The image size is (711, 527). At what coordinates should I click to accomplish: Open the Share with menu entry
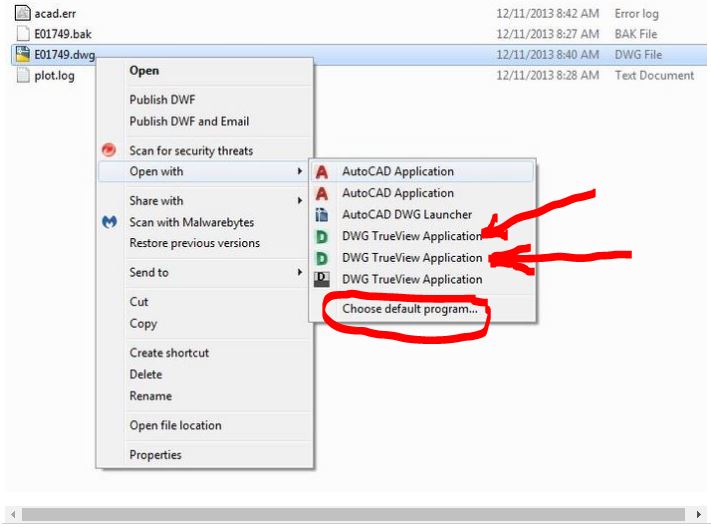click(x=156, y=200)
